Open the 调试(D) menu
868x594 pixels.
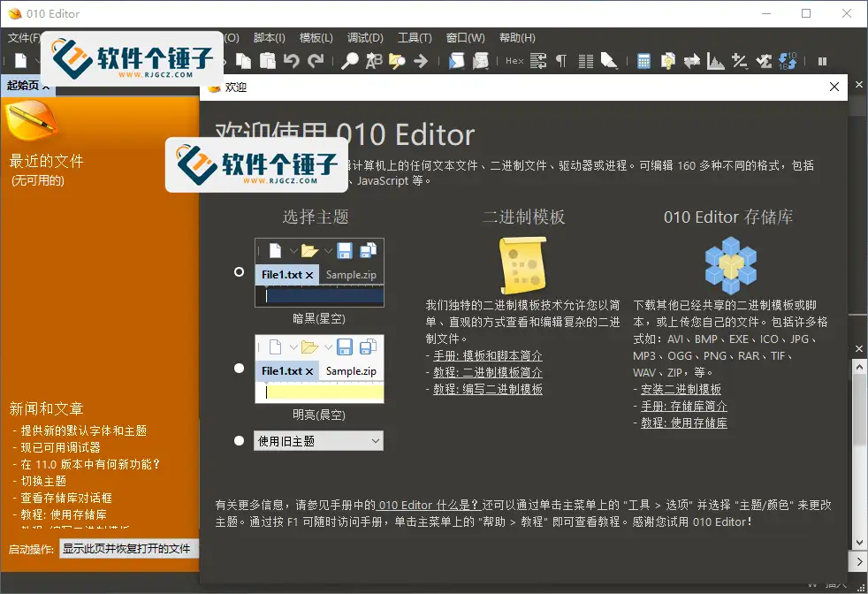tap(365, 38)
